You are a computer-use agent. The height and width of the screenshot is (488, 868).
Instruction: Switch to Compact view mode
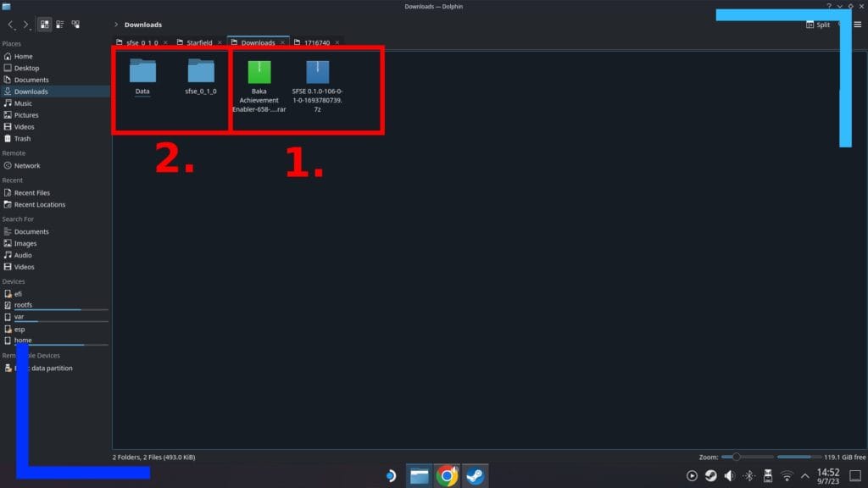click(60, 25)
